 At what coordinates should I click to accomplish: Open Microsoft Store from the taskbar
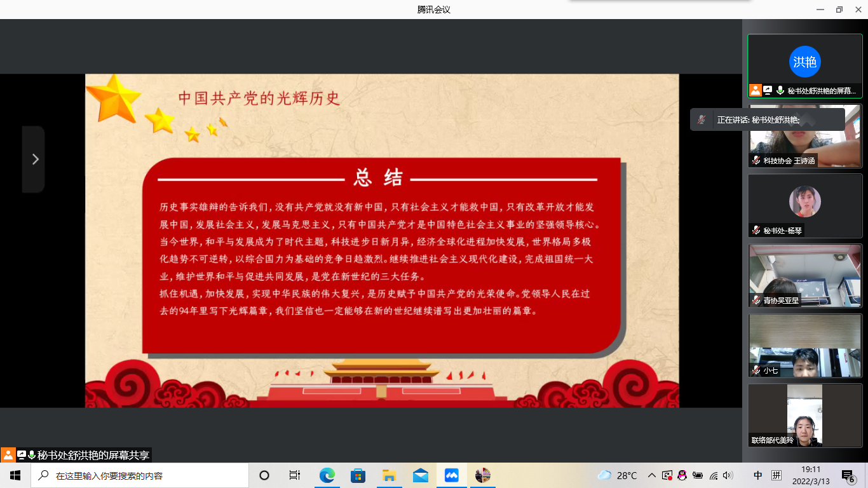pyautogui.click(x=358, y=475)
